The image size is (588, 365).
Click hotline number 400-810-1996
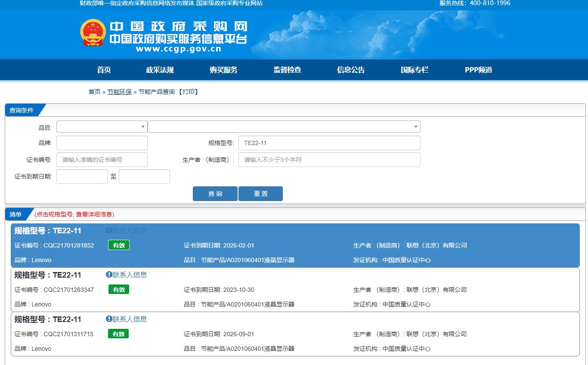(x=490, y=3)
